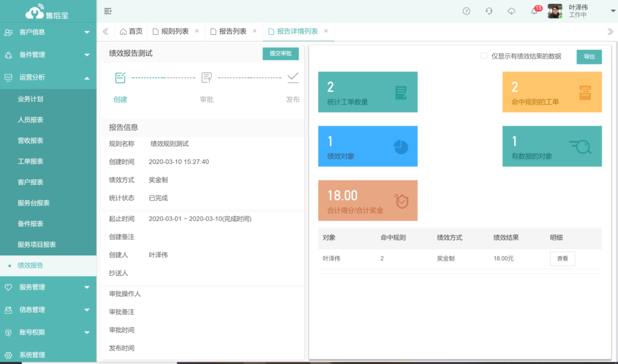
Task: Click the 审批 step icon
Action: (x=207, y=78)
